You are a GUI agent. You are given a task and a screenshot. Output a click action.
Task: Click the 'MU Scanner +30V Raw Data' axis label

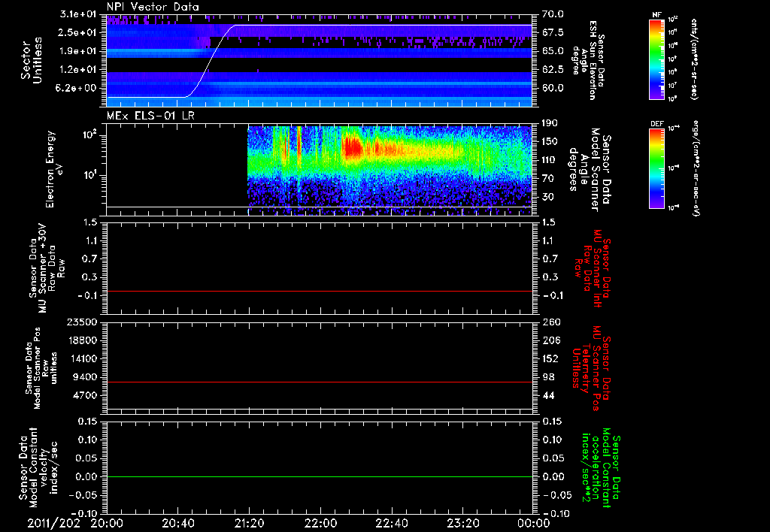coord(47,269)
